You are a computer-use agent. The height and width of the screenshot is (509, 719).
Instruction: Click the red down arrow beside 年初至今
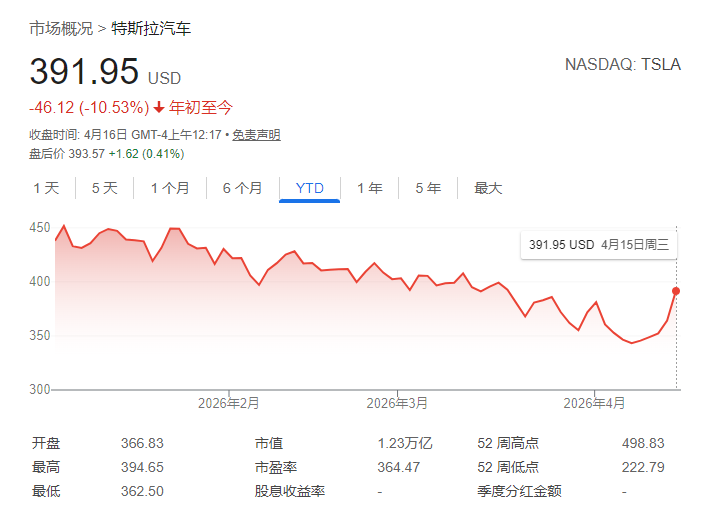click(158, 108)
